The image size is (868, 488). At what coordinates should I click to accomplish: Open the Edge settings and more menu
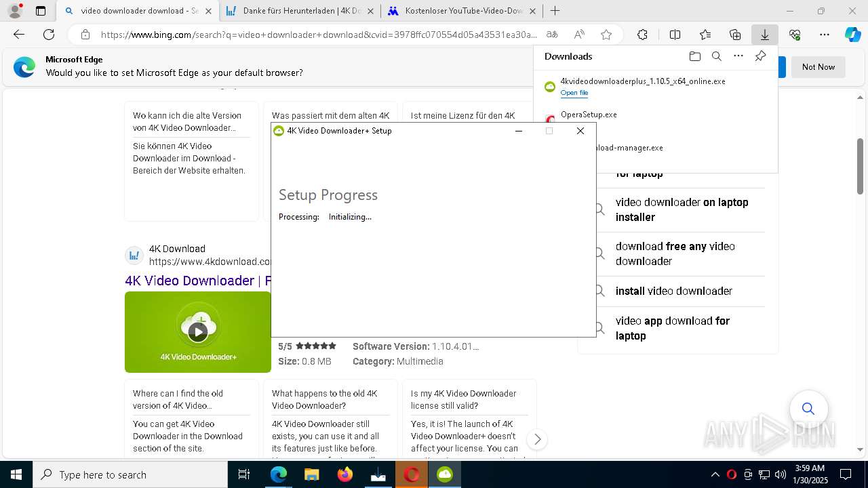[825, 35]
